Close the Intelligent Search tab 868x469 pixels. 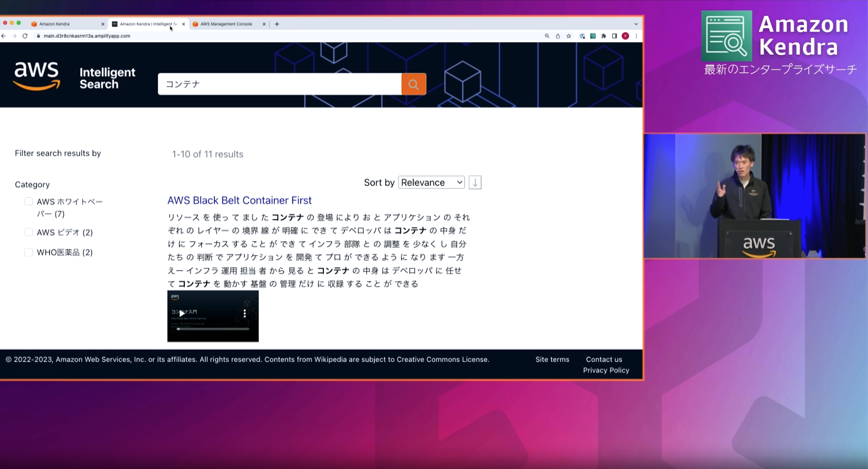(183, 24)
